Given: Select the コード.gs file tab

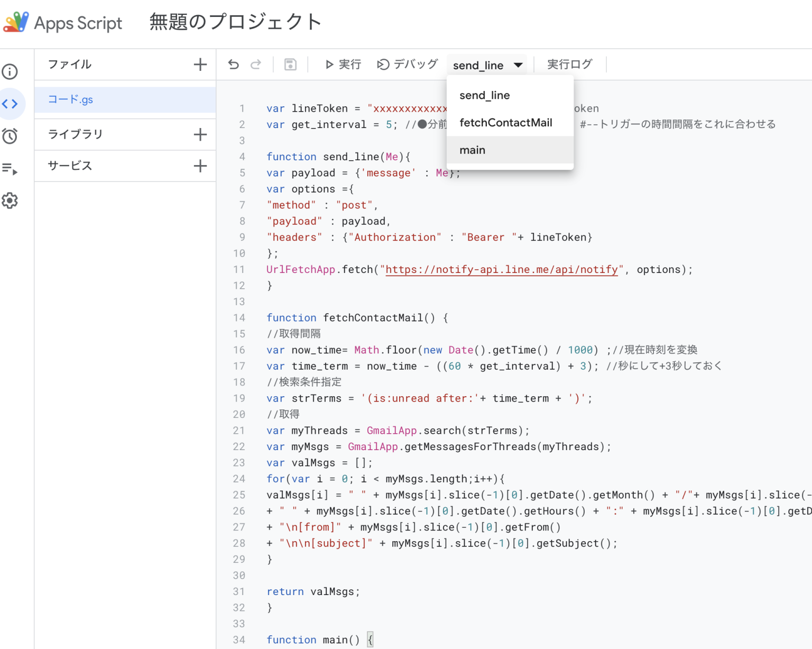Looking at the screenshot, I should tap(70, 99).
